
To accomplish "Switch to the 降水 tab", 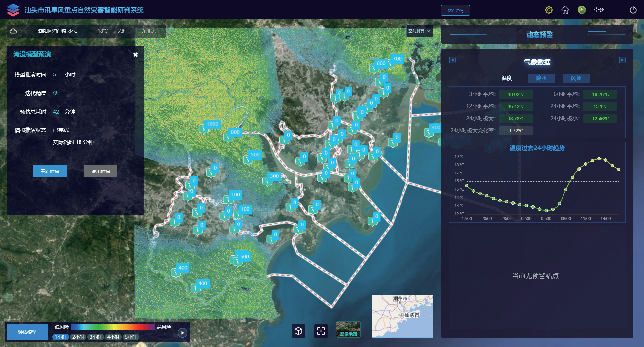I will pos(541,78).
